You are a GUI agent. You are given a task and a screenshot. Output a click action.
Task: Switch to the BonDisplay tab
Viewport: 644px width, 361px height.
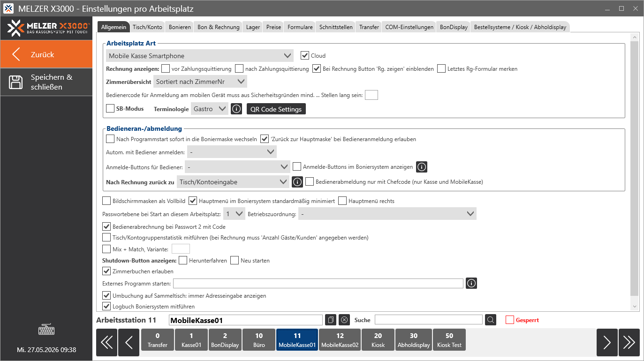coord(454,27)
